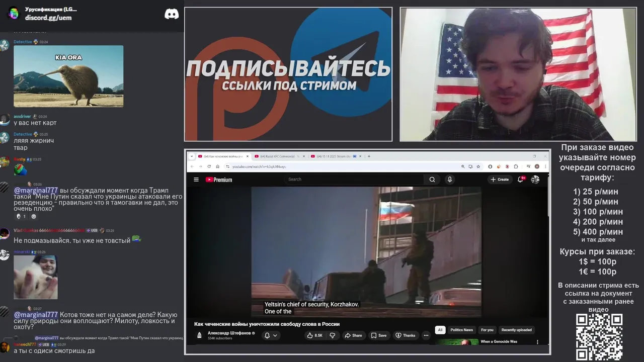Click the Discord logo in overlay
The image size is (644, 362).
[x=172, y=14]
